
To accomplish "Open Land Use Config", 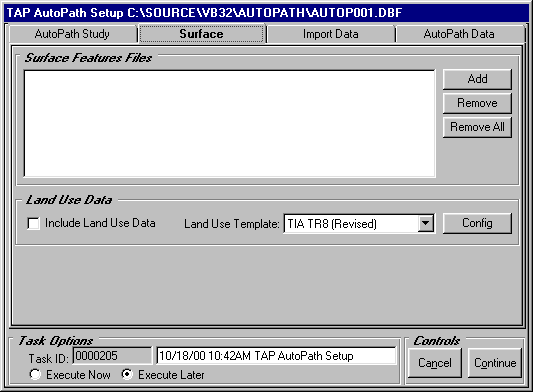I will tap(477, 223).
